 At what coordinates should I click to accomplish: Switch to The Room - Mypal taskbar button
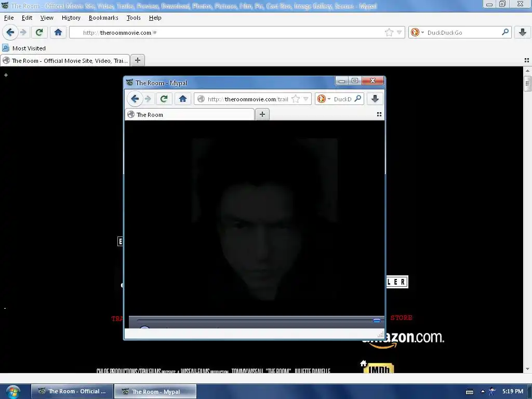(x=155, y=391)
